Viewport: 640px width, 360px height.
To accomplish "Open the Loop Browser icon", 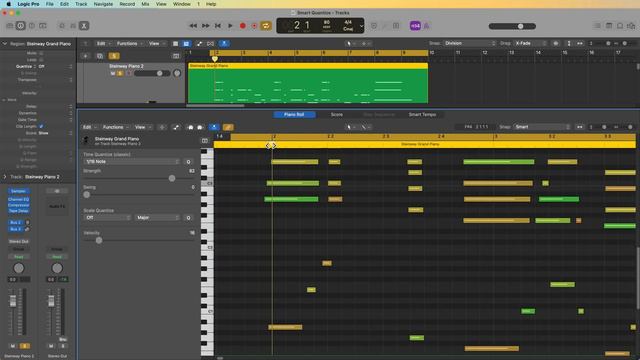I will click(x=620, y=26).
